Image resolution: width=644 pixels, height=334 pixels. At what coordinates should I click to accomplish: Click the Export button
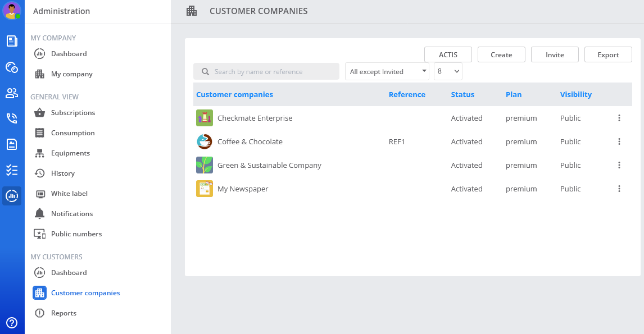(608, 54)
